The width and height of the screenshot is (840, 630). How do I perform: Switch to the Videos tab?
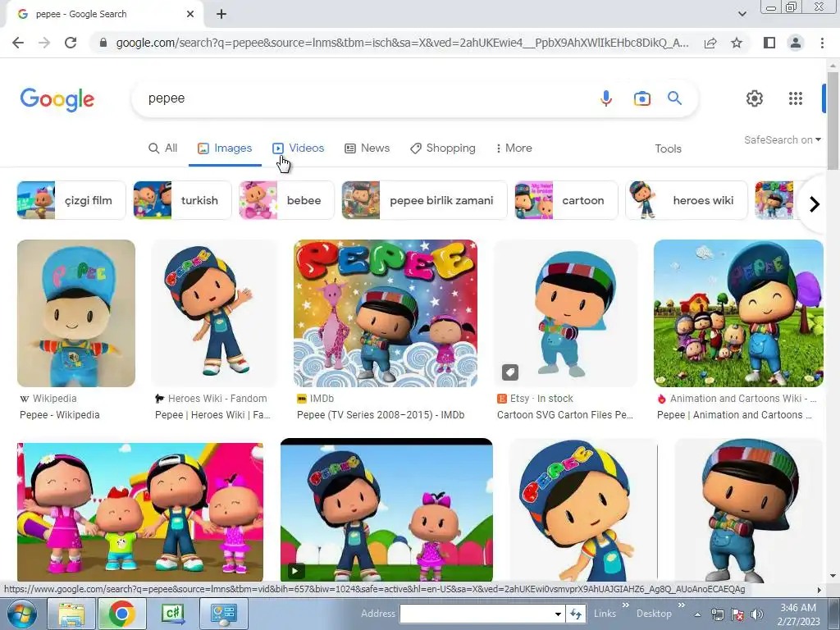coord(299,148)
